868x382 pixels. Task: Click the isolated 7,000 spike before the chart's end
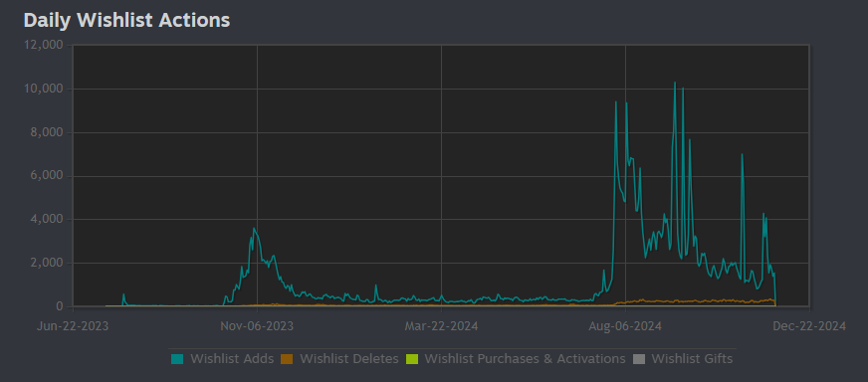click(x=742, y=154)
